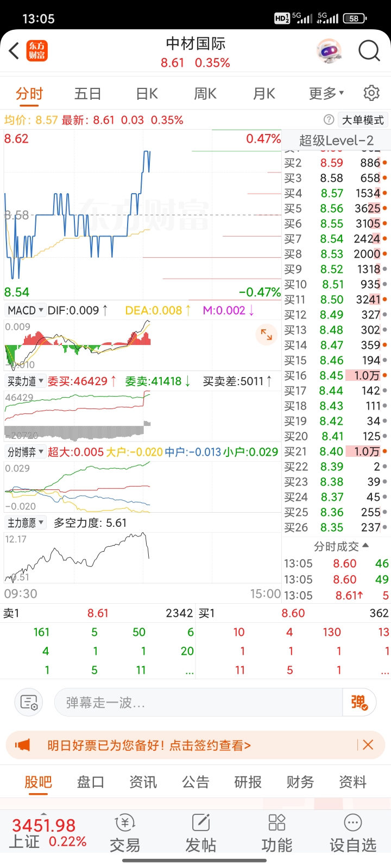Switch to 资料 tab

point(352,782)
